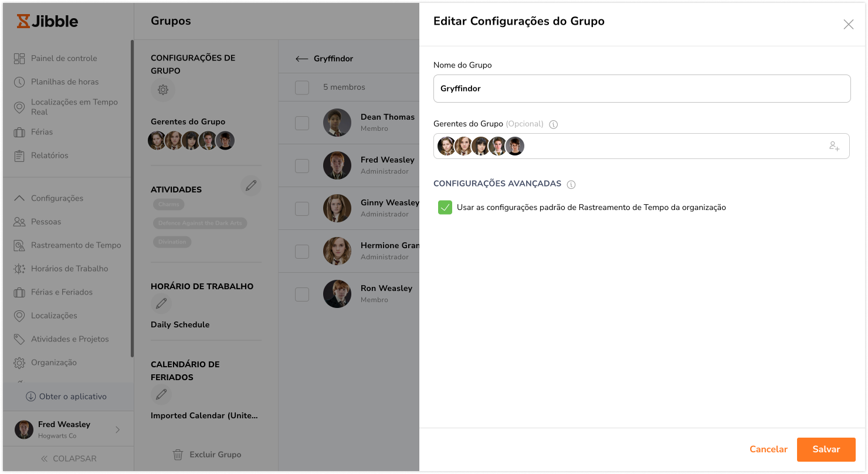Click the Rastreamento de Tempo icon
The image size is (868, 474).
click(x=19, y=245)
